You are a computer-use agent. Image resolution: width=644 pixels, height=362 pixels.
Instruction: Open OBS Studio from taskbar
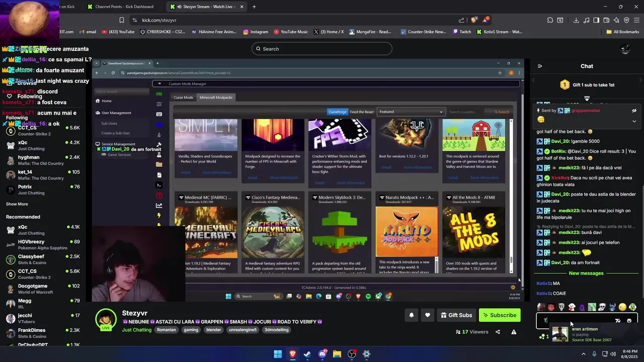pyautogui.click(x=352, y=354)
